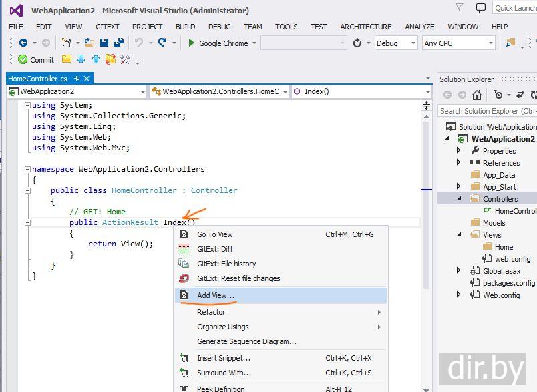Choose Go To View in context menu

pyautogui.click(x=214, y=234)
